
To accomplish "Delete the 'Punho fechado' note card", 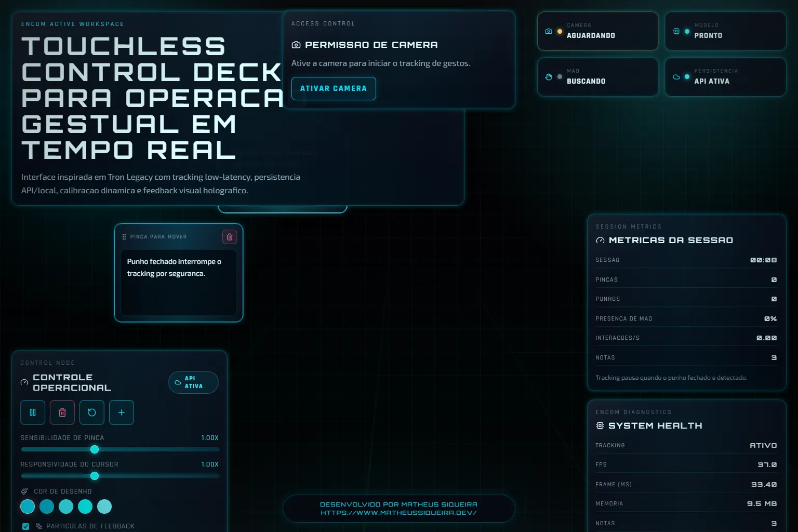I will [x=230, y=237].
